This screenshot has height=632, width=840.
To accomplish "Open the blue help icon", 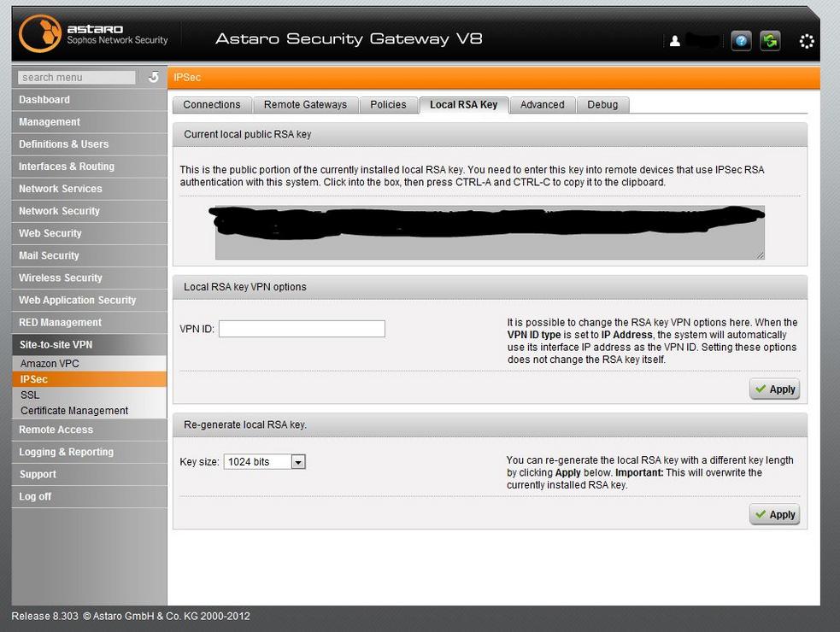I will [x=741, y=41].
